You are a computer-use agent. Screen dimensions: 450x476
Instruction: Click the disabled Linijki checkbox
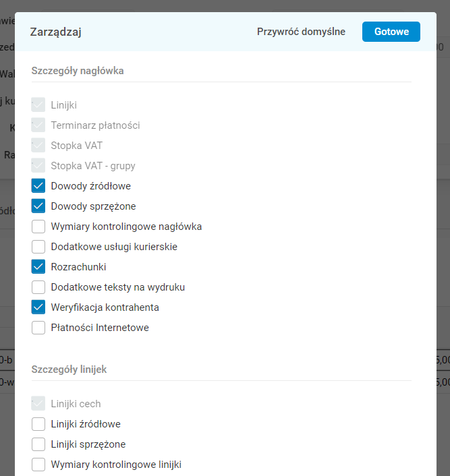coord(38,105)
